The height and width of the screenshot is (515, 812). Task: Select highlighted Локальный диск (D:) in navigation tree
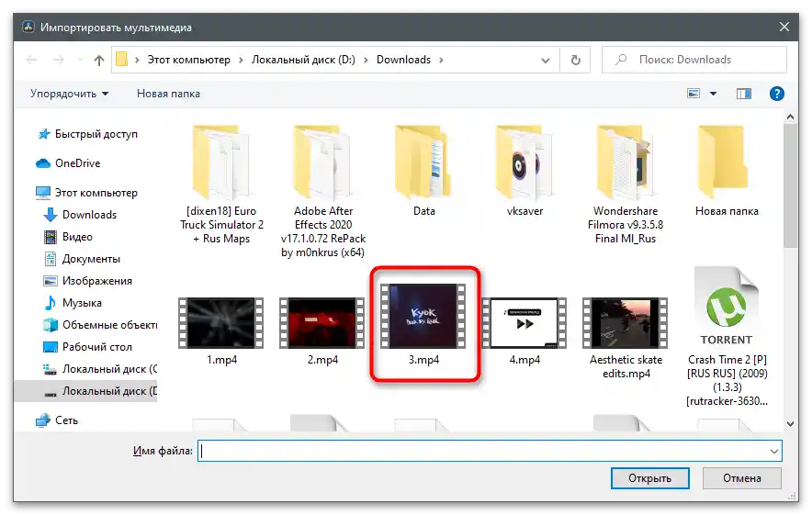(x=86, y=391)
